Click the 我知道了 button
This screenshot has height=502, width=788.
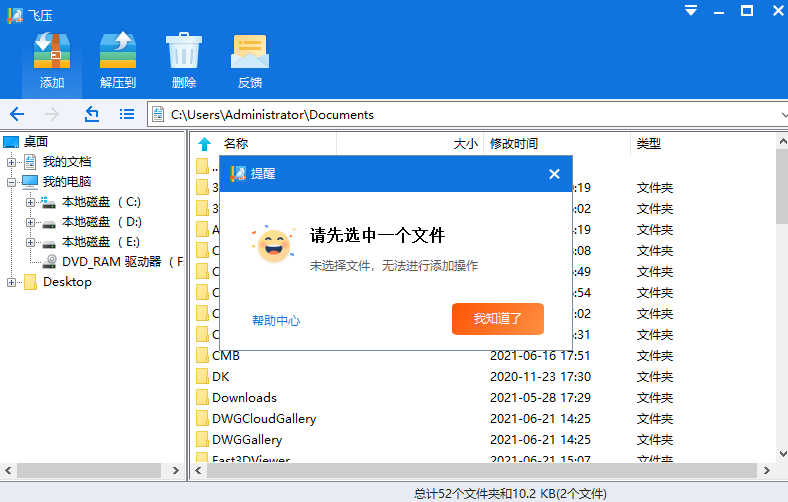coord(498,319)
